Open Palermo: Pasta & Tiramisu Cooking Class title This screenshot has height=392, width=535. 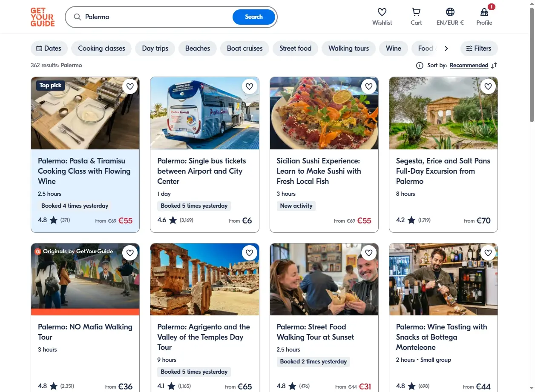(84, 171)
